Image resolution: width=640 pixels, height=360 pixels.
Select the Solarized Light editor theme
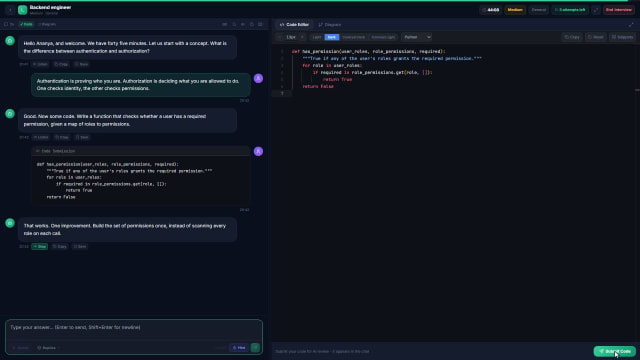click(383, 37)
